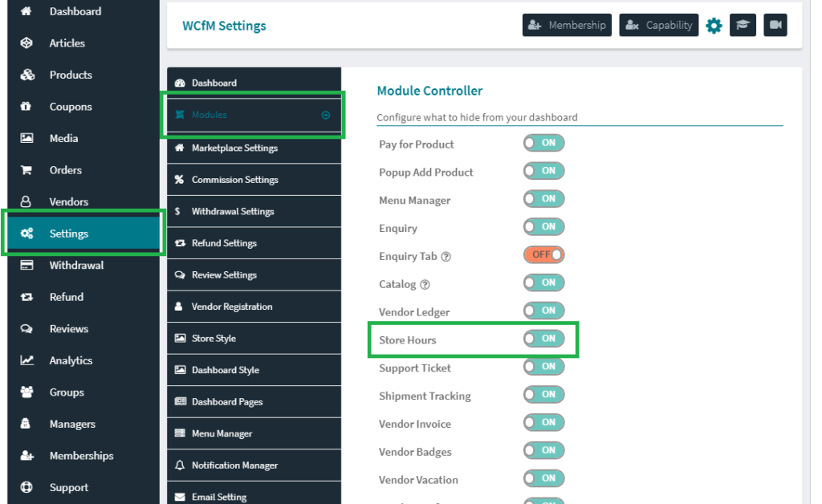Screen dimensions: 822x504
Task: Click the Email Setting envelope icon
Action: pos(180,498)
